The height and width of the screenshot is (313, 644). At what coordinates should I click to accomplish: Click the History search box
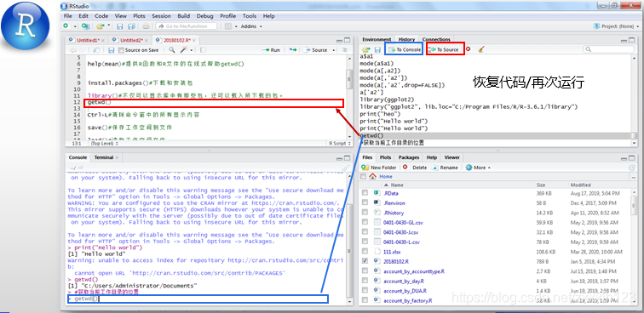[609, 49]
